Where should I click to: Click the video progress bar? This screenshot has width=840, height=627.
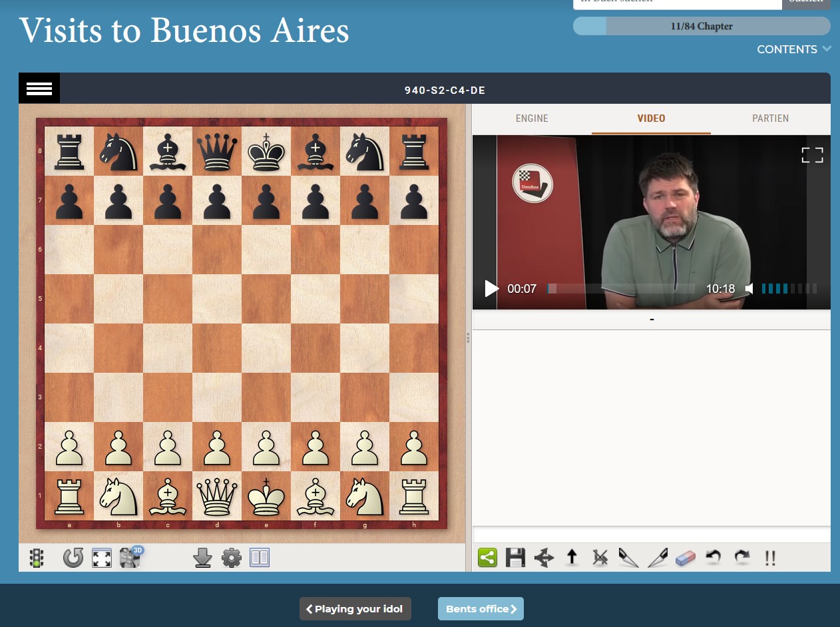click(621, 289)
